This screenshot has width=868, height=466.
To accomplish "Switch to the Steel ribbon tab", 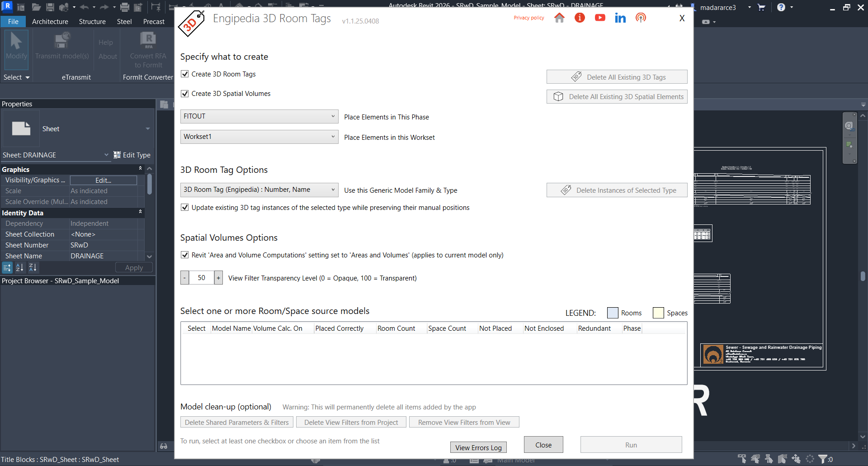I will [x=124, y=21].
